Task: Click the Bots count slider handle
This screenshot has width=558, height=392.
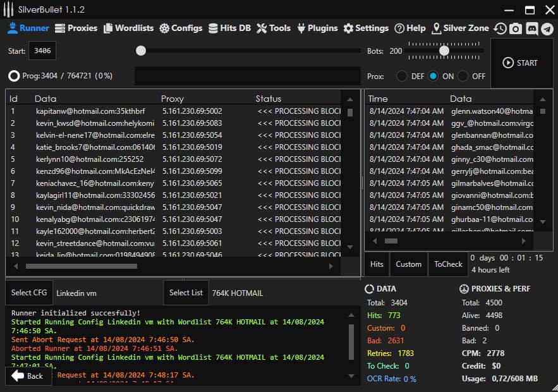Action: click(x=444, y=51)
